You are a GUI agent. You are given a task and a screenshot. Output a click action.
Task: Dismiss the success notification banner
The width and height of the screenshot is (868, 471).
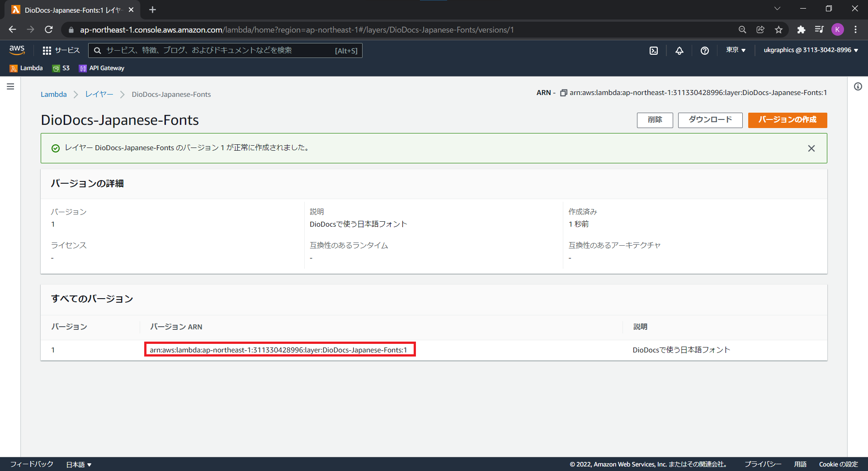coord(811,148)
